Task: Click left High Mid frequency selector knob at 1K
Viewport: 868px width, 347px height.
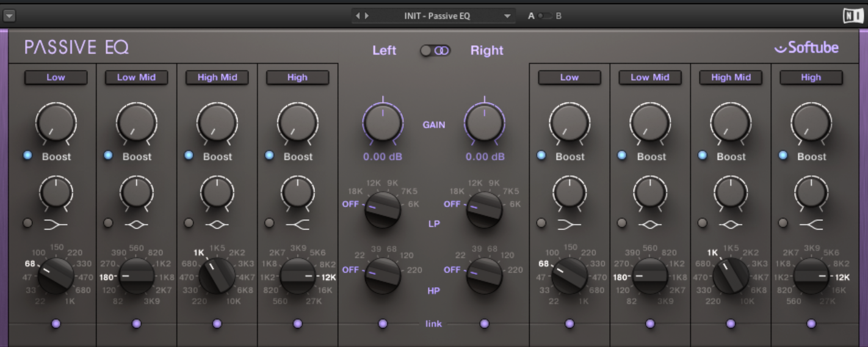Action: coord(217,276)
